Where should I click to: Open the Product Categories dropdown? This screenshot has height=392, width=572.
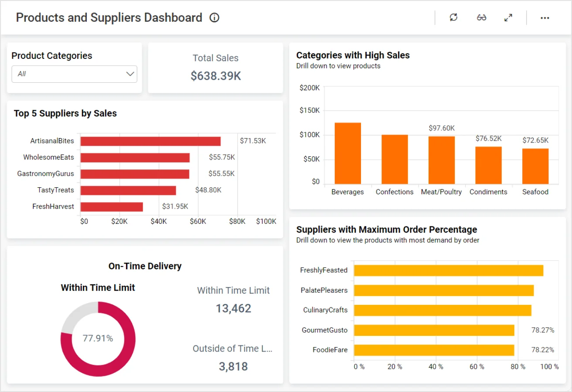coord(74,74)
